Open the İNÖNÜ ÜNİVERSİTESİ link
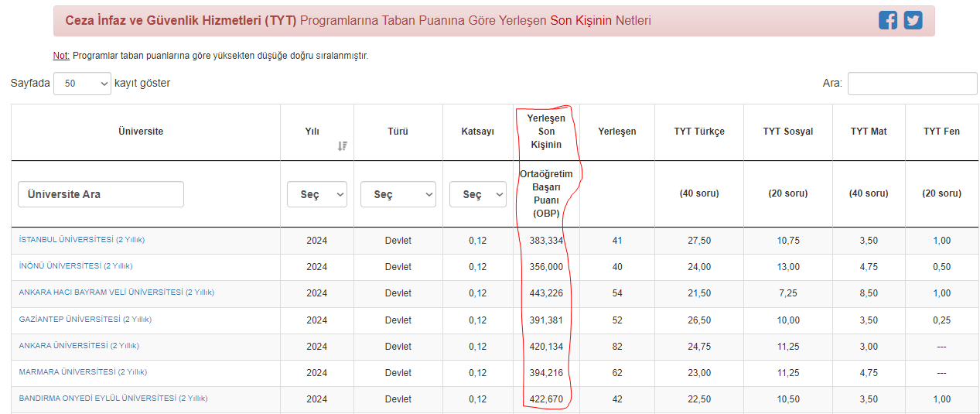980x414 pixels. pyautogui.click(x=76, y=266)
